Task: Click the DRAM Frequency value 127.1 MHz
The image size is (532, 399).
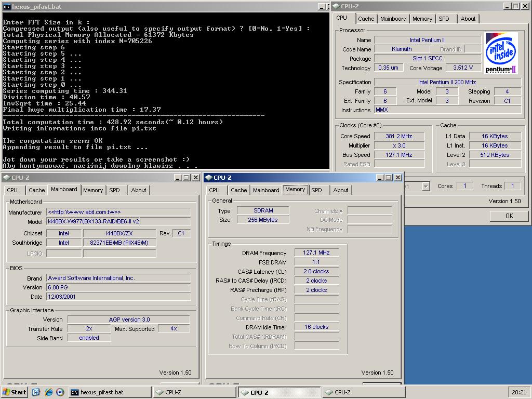Action: pyautogui.click(x=316, y=253)
